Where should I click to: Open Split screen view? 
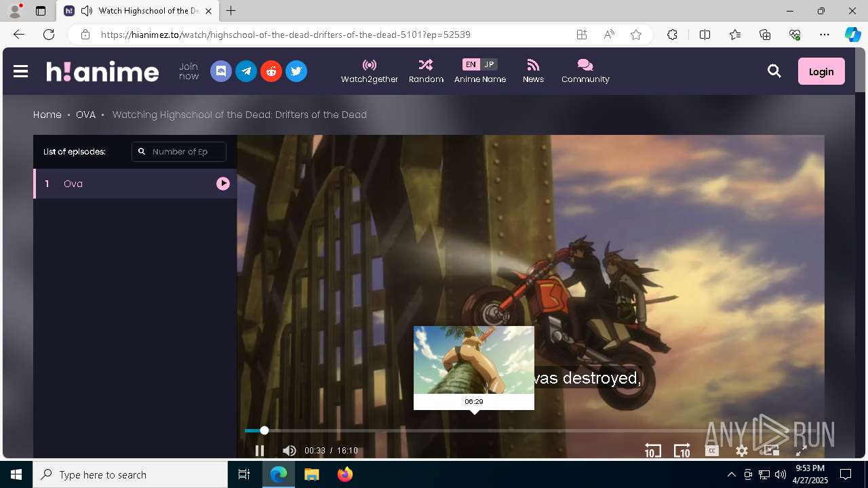[705, 35]
